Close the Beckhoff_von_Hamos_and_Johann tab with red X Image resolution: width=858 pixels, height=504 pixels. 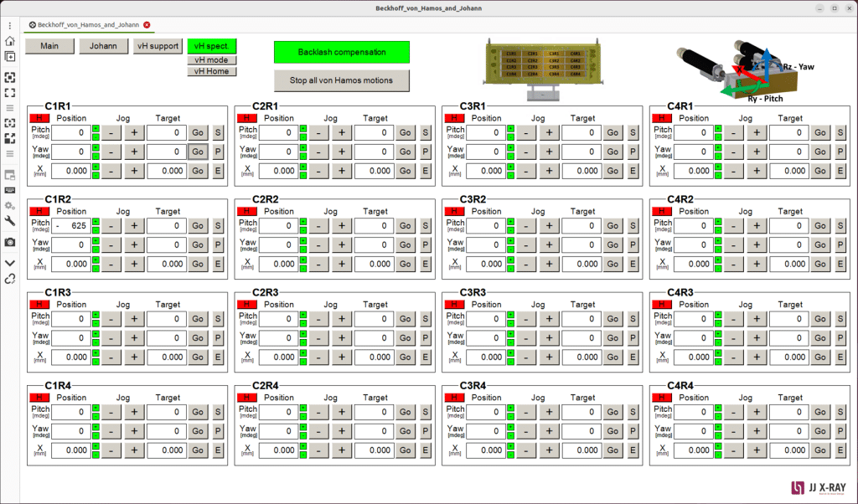(147, 25)
